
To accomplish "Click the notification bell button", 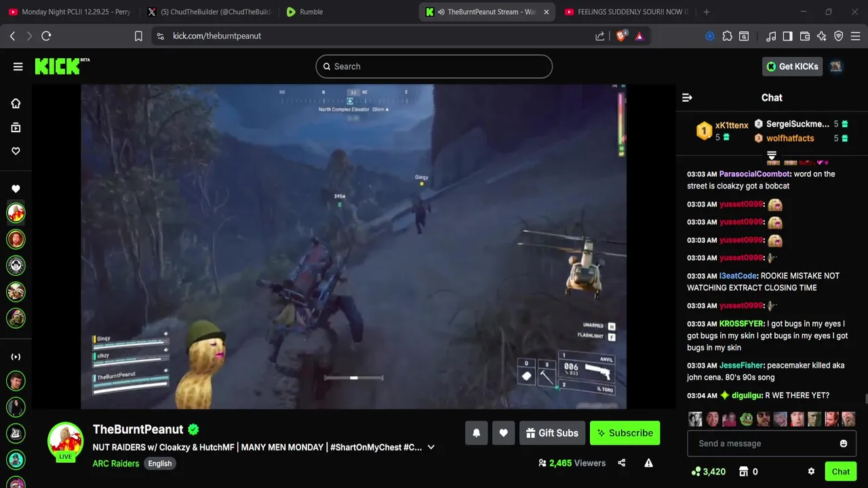I will point(477,433).
